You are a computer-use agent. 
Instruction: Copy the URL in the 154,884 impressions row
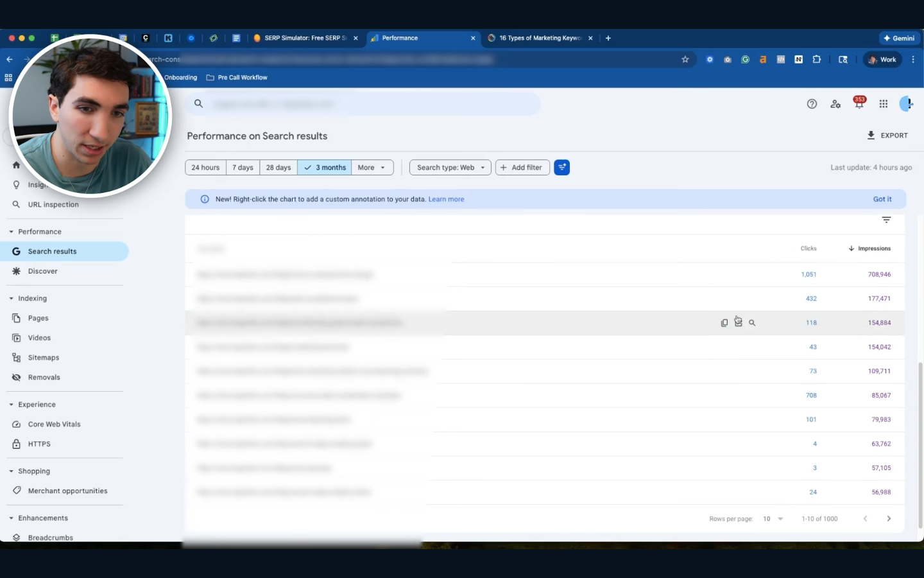coord(724,323)
